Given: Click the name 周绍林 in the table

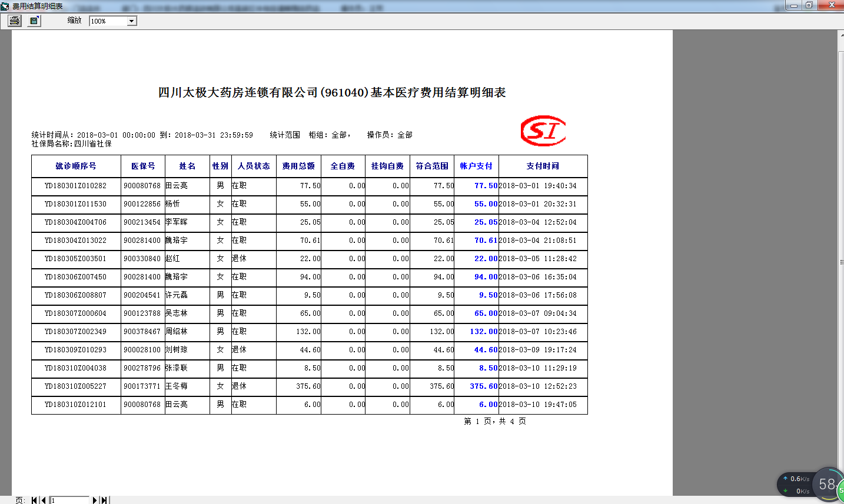Looking at the screenshot, I should pos(177,332).
